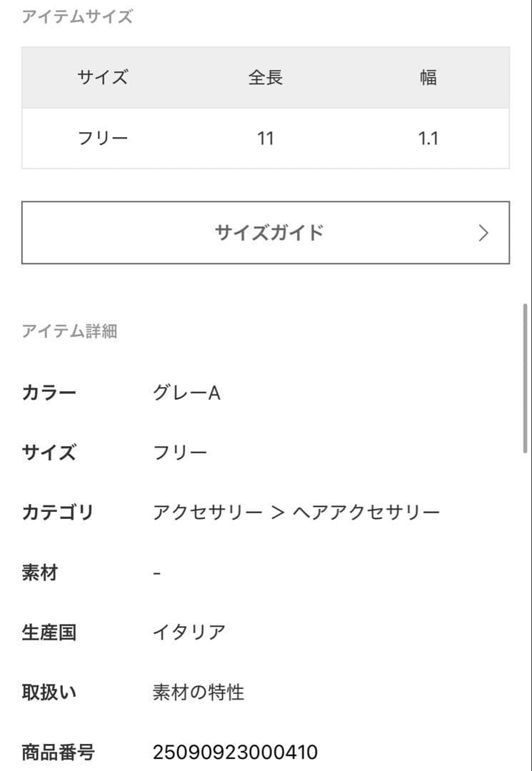The image size is (532, 771).
Task: Click the イタリア country value
Action: (189, 633)
